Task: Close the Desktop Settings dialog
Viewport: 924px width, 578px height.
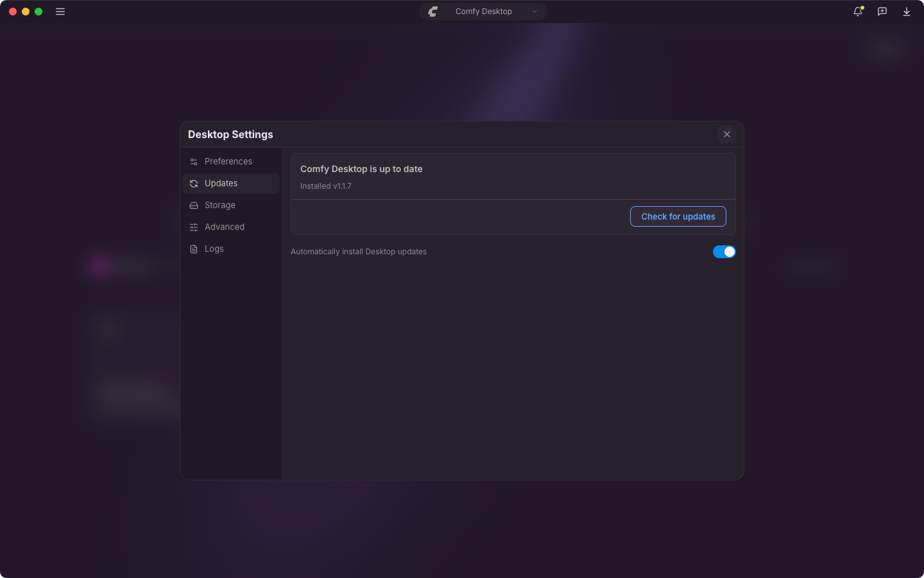Action: 727,134
